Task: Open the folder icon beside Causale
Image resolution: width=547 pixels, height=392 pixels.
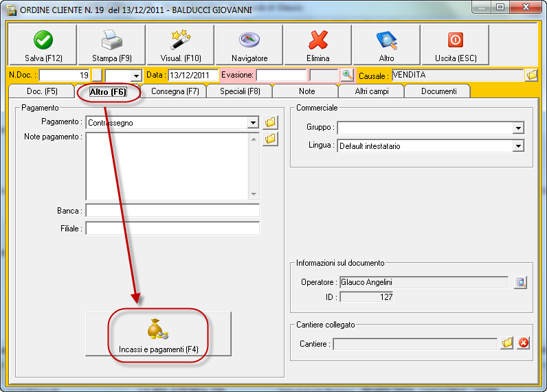Action: pyautogui.click(x=532, y=75)
